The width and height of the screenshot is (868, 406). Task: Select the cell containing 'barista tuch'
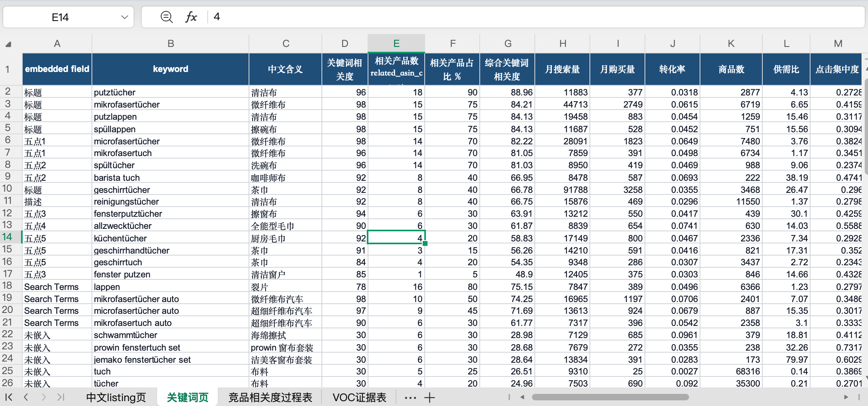[x=170, y=178]
